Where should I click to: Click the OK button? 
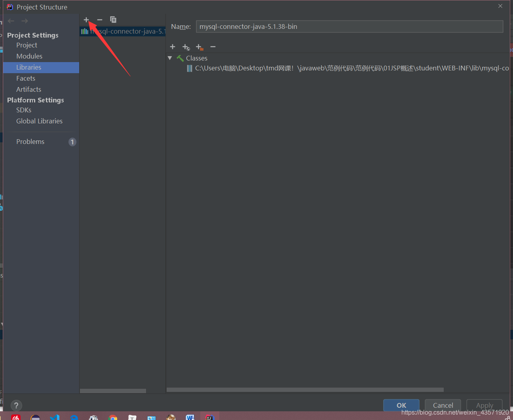401,405
